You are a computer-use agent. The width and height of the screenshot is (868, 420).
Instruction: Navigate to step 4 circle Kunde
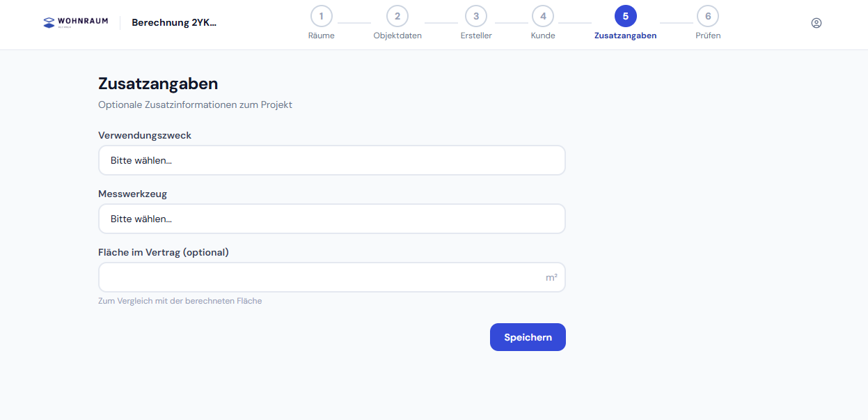543,16
